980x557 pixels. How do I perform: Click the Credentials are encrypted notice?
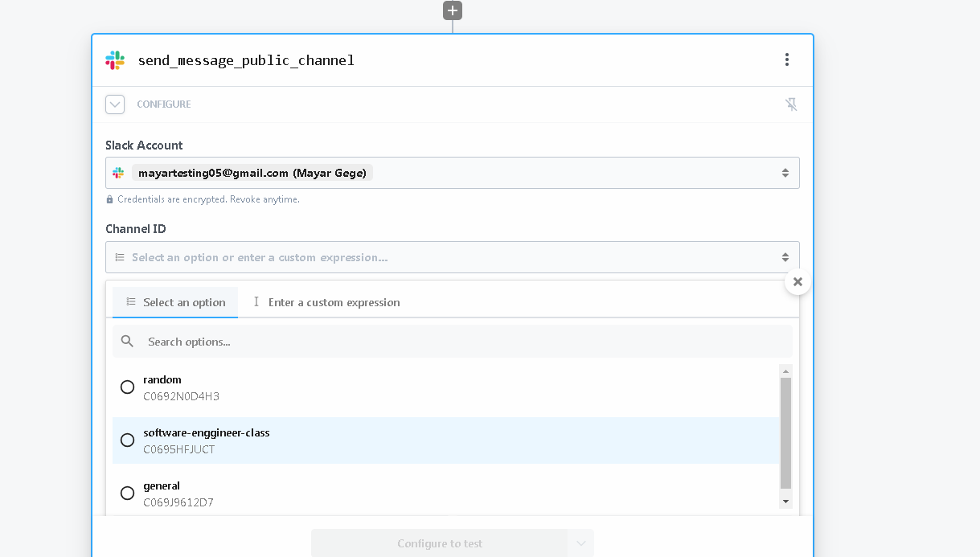tap(208, 199)
